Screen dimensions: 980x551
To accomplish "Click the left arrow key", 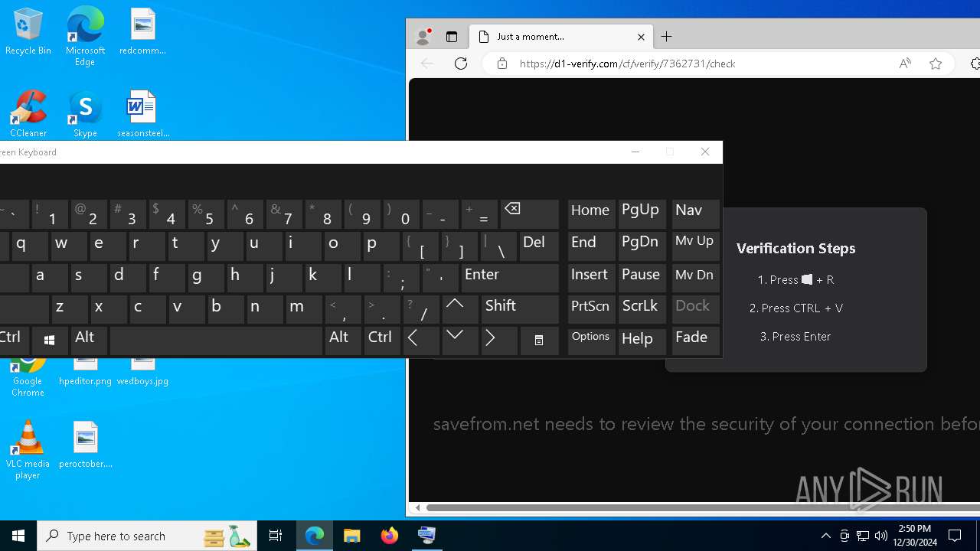I will 421,341.
